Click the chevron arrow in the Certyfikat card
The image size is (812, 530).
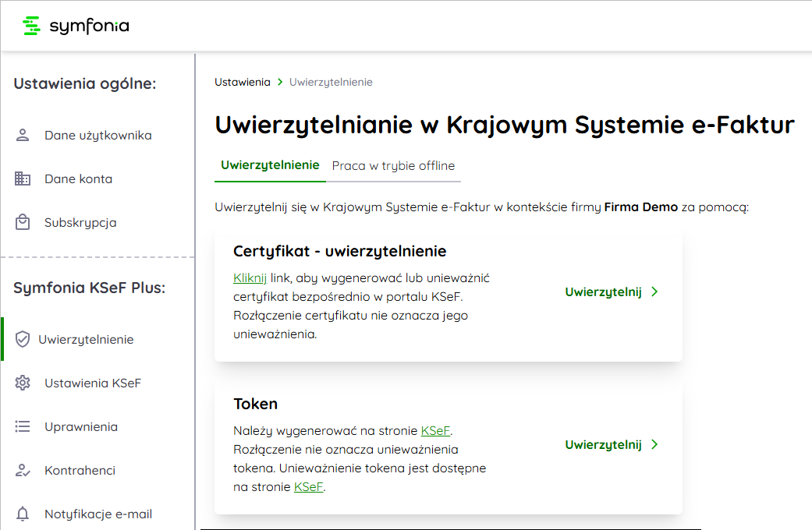[x=654, y=291]
